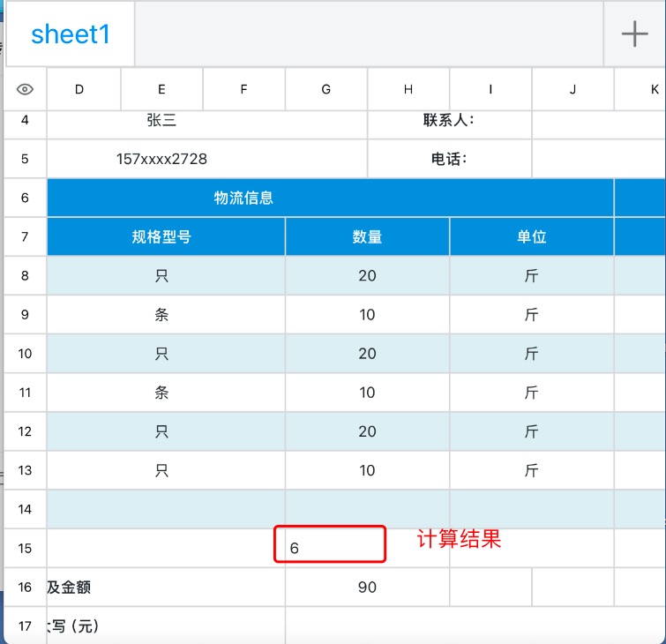The width and height of the screenshot is (666, 644).
Task: Select row 16 header
Action: [25, 587]
